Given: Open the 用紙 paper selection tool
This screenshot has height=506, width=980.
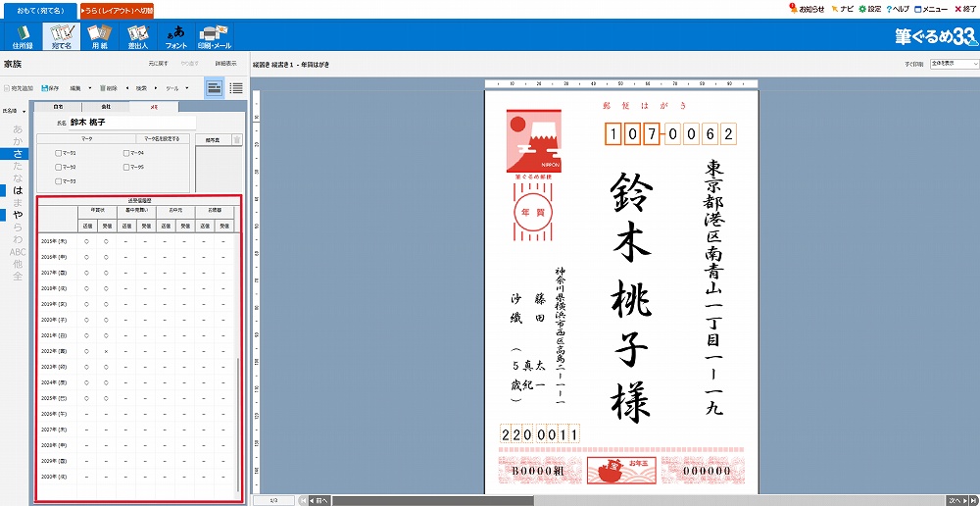Looking at the screenshot, I should tap(99, 36).
